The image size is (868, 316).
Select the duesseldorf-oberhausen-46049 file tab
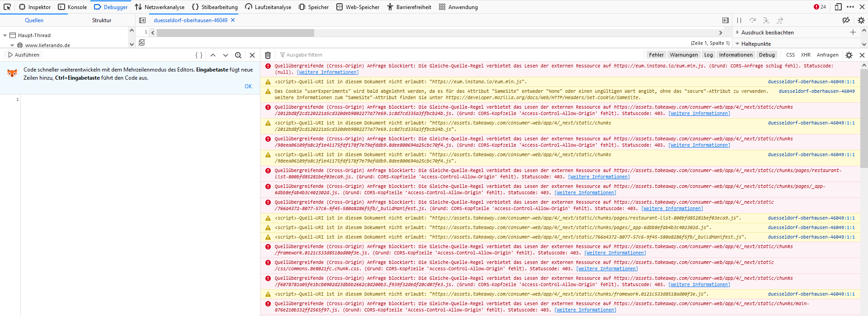pos(190,20)
